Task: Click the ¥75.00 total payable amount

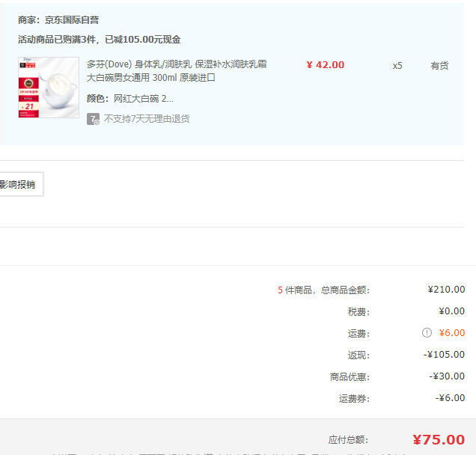Action: pyautogui.click(x=438, y=440)
